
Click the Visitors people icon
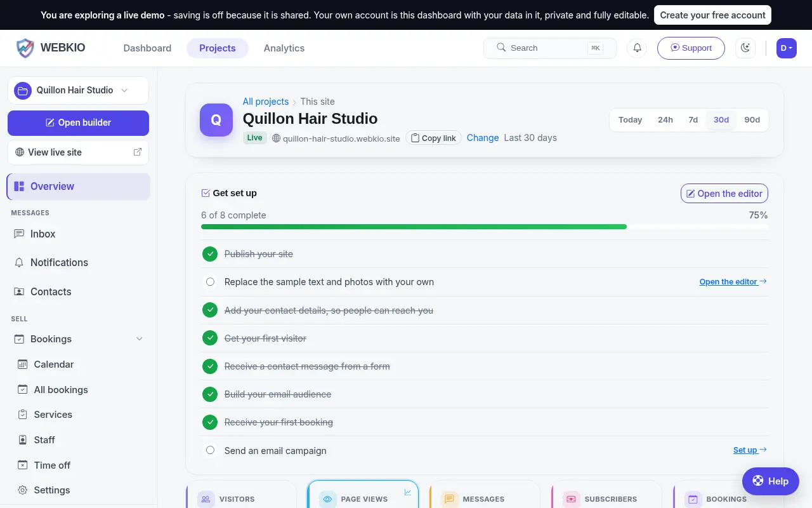point(206,499)
